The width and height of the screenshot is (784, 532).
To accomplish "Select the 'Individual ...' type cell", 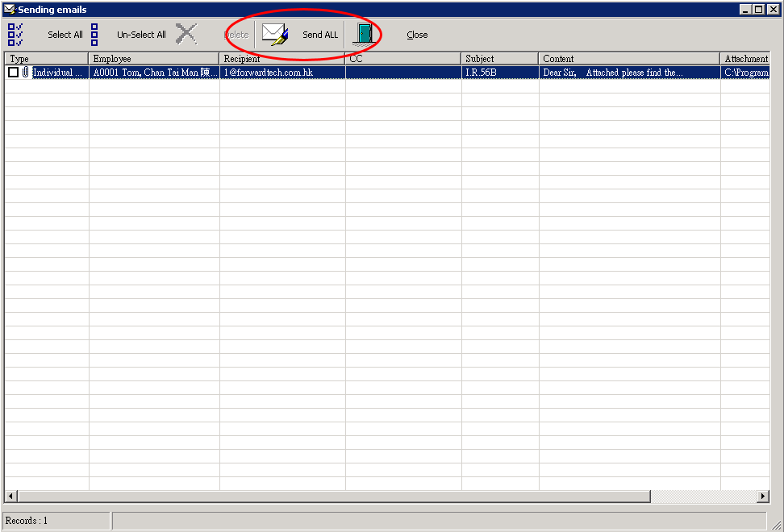I will [x=57, y=73].
